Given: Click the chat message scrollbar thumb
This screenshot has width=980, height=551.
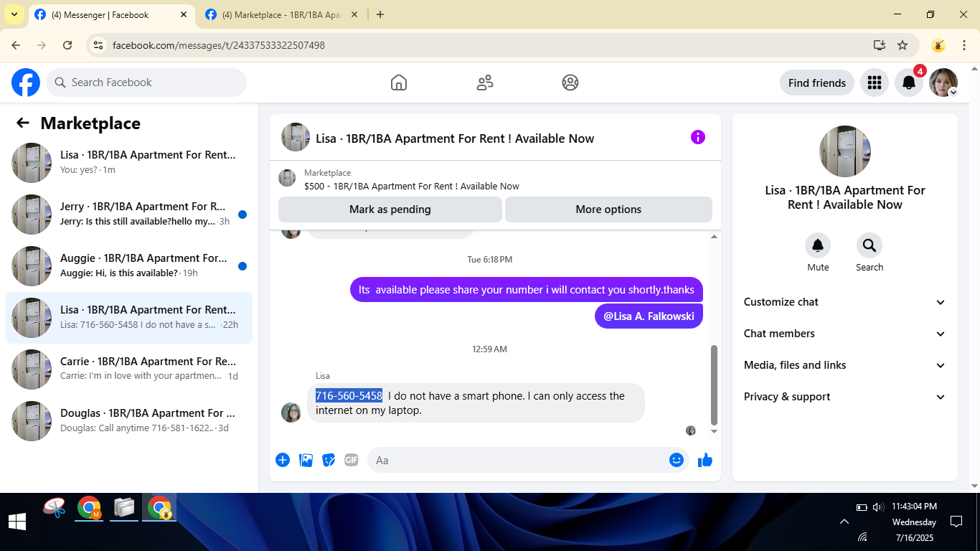Looking at the screenshot, I should tap(714, 386).
